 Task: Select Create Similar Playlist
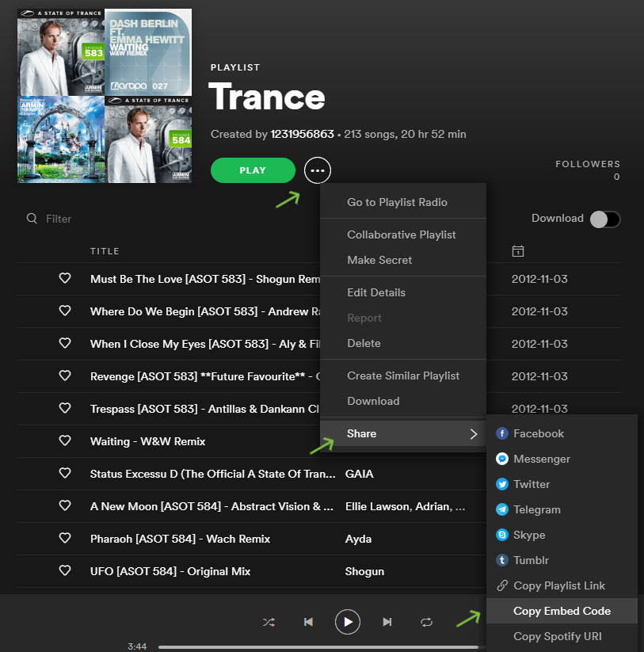[x=403, y=376]
